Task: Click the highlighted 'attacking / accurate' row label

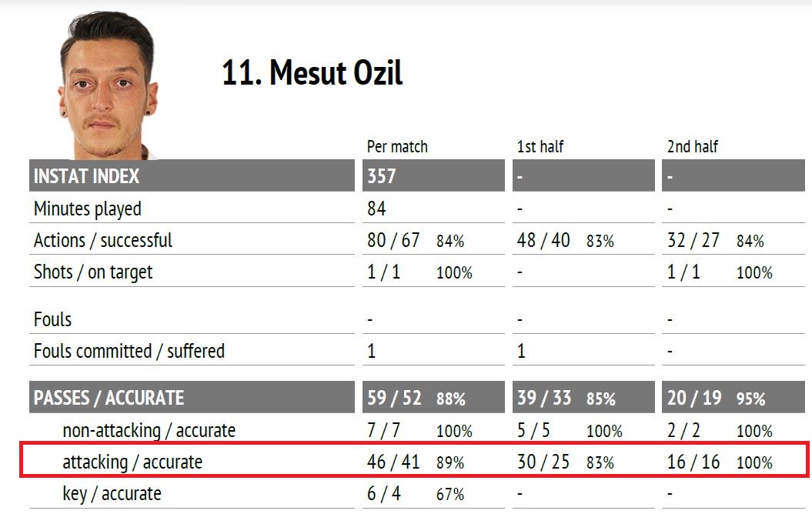Action: tap(132, 462)
